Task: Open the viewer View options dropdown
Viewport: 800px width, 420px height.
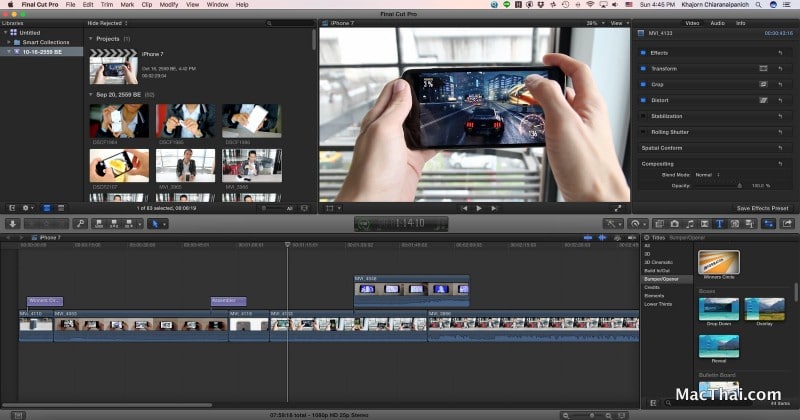Action: point(619,23)
